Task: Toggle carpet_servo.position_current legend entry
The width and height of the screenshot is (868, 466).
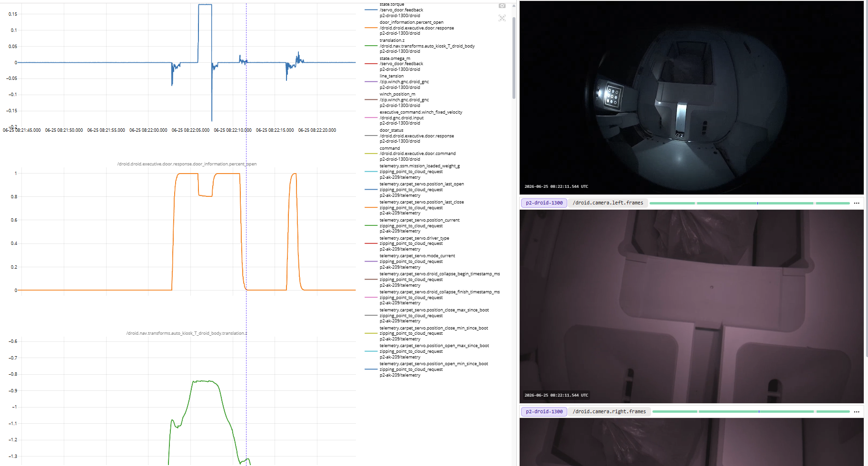Action: click(412, 225)
